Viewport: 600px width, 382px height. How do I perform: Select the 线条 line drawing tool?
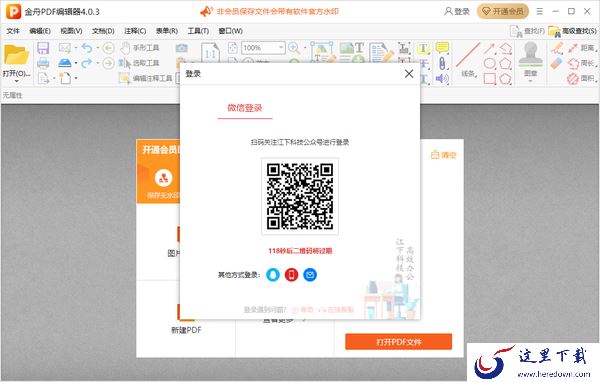(x=468, y=60)
